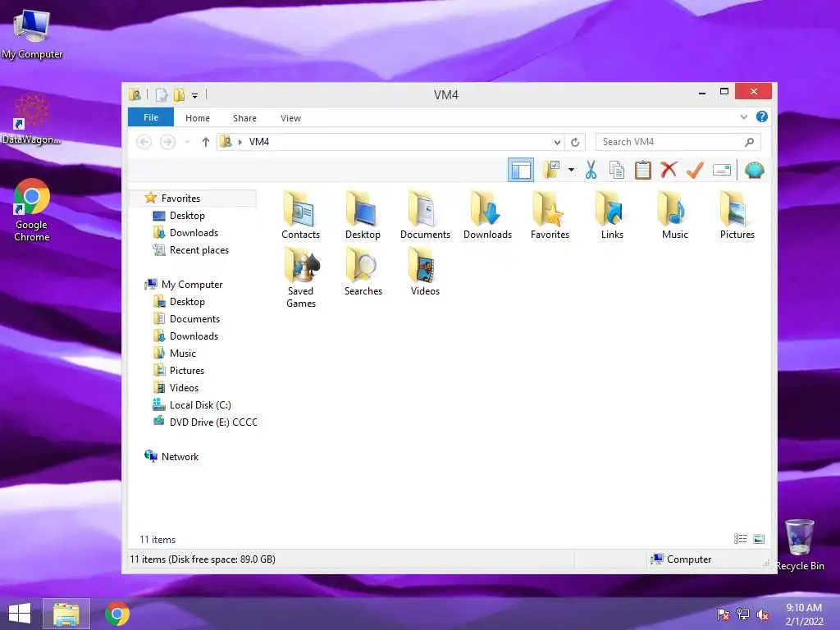Select Desktop under Favorites in sidebar
Image resolution: width=840 pixels, height=630 pixels.
[x=187, y=216]
